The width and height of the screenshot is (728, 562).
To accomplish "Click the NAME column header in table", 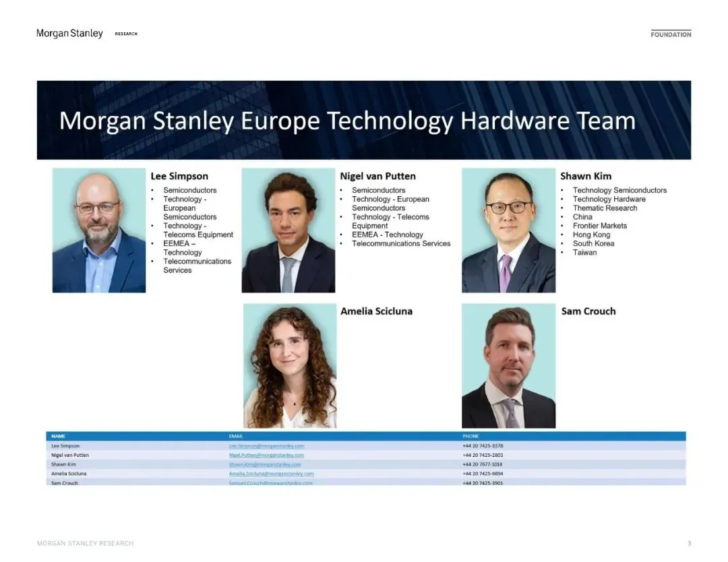I will 58,436.
